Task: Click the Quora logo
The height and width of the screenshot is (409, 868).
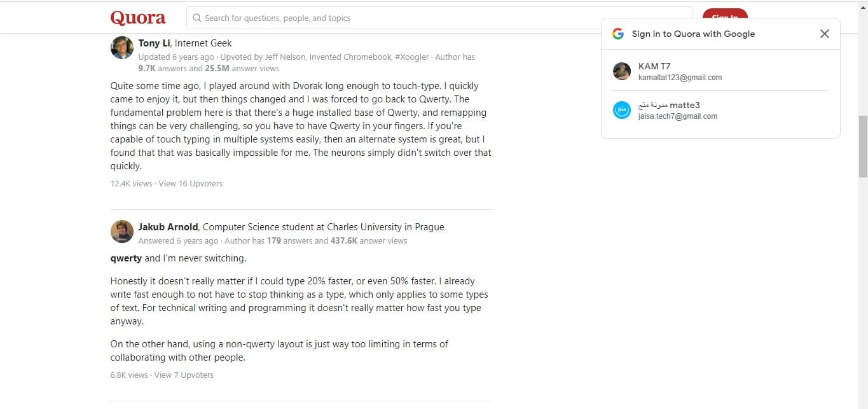Action: (x=138, y=18)
